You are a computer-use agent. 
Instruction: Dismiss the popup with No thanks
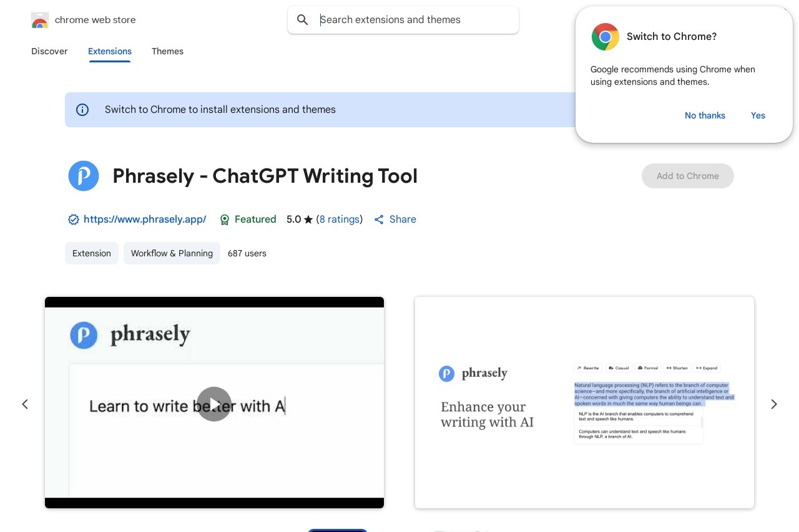[x=705, y=115]
